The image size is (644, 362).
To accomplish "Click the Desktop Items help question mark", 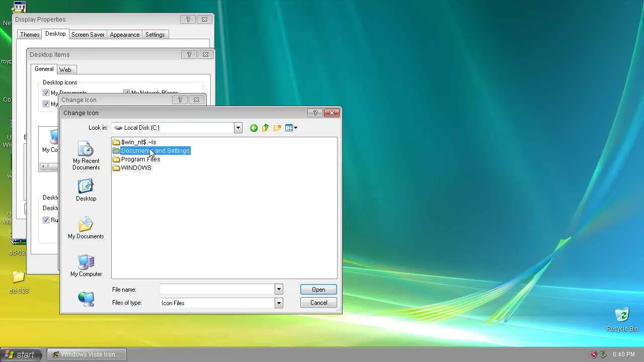I will 189,55.
